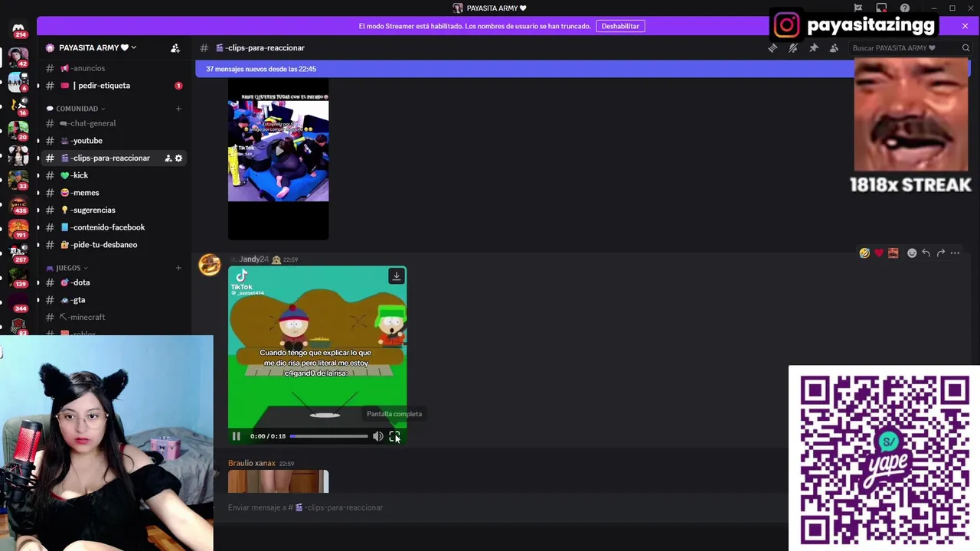Click the Jandy24 username

[253, 259]
